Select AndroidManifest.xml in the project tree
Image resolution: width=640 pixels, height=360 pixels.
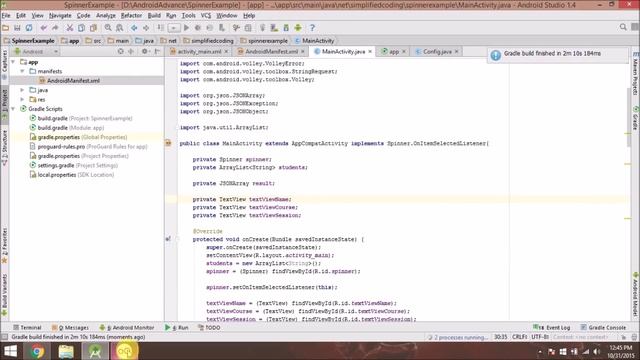pyautogui.click(x=73, y=81)
